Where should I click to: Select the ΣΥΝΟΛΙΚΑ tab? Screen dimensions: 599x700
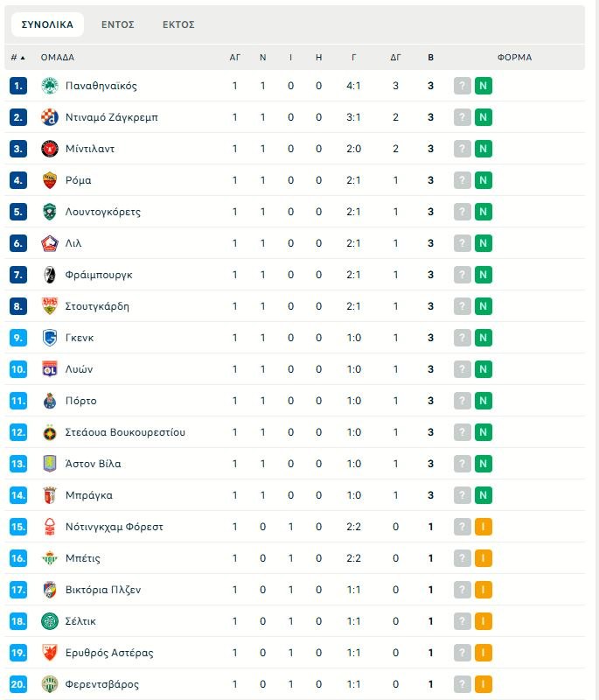click(x=47, y=24)
